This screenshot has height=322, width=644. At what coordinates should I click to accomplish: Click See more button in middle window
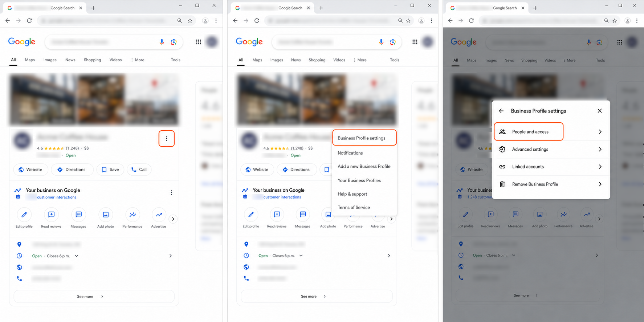tap(317, 297)
